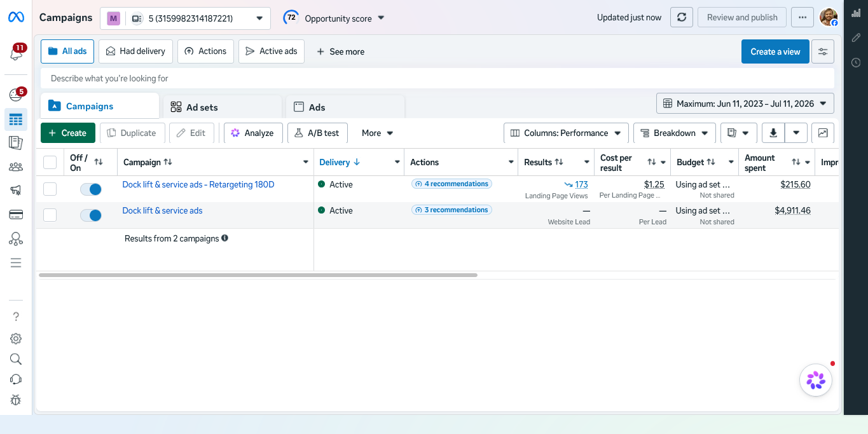Open the date range Maximum dropdown

click(745, 103)
